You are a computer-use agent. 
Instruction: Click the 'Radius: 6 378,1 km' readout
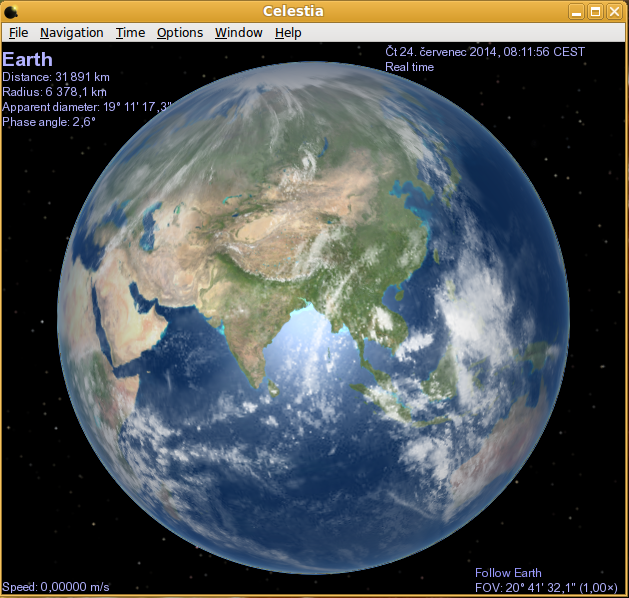[54, 92]
